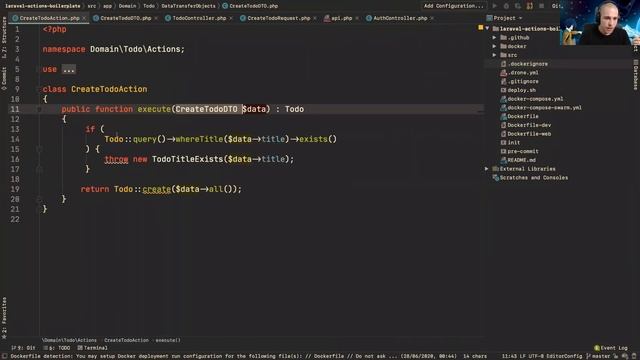Click the Add Configuration button
The width and height of the screenshot is (640, 360).
point(453,6)
